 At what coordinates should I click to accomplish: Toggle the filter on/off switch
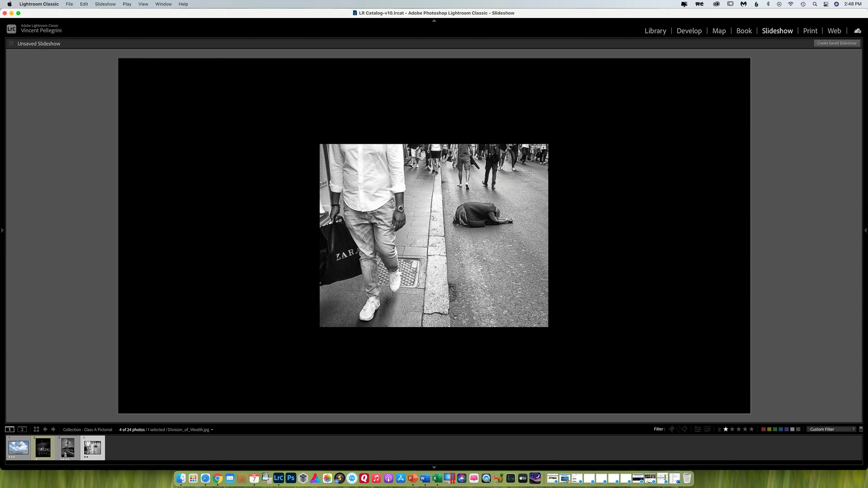(x=861, y=429)
